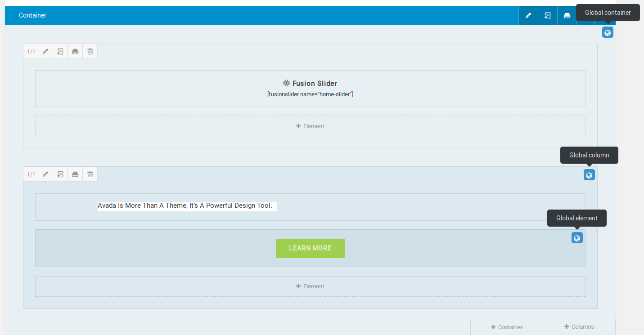Select the Fusion Slider element
This screenshot has height=335, width=644.
310,89
